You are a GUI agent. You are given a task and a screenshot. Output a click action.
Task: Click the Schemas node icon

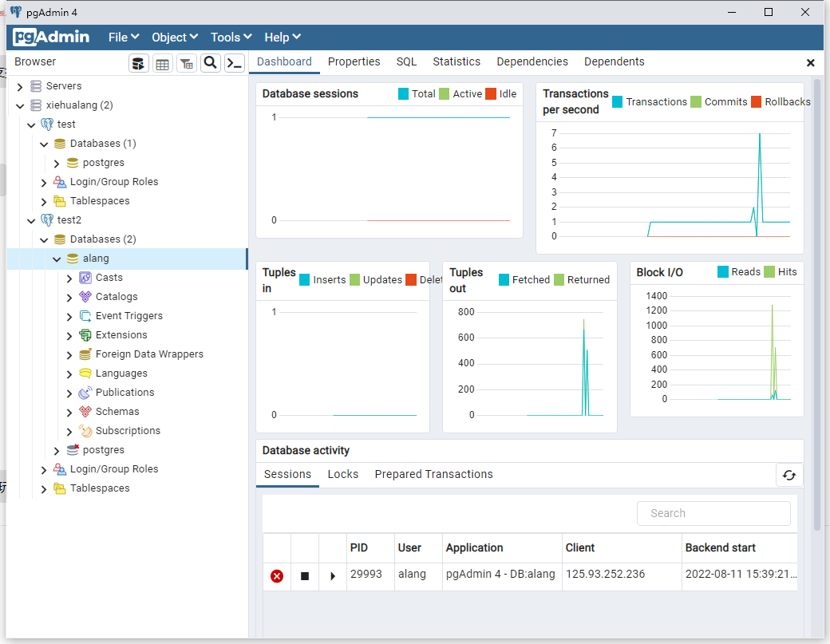(x=85, y=412)
